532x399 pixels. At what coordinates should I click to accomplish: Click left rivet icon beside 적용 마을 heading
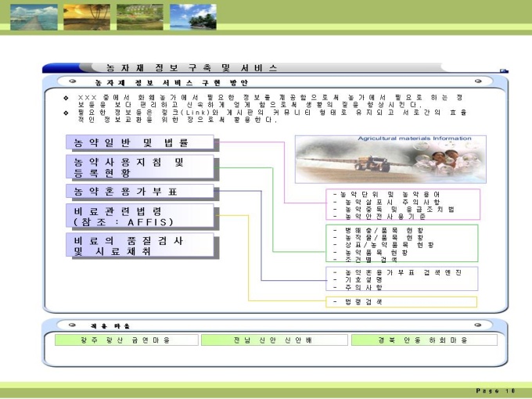click(72, 325)
